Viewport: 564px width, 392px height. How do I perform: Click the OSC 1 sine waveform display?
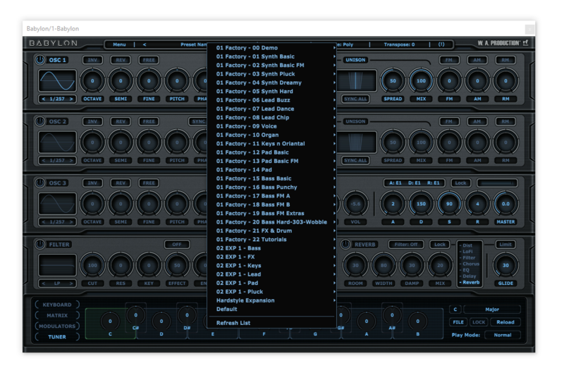(57, 81)
